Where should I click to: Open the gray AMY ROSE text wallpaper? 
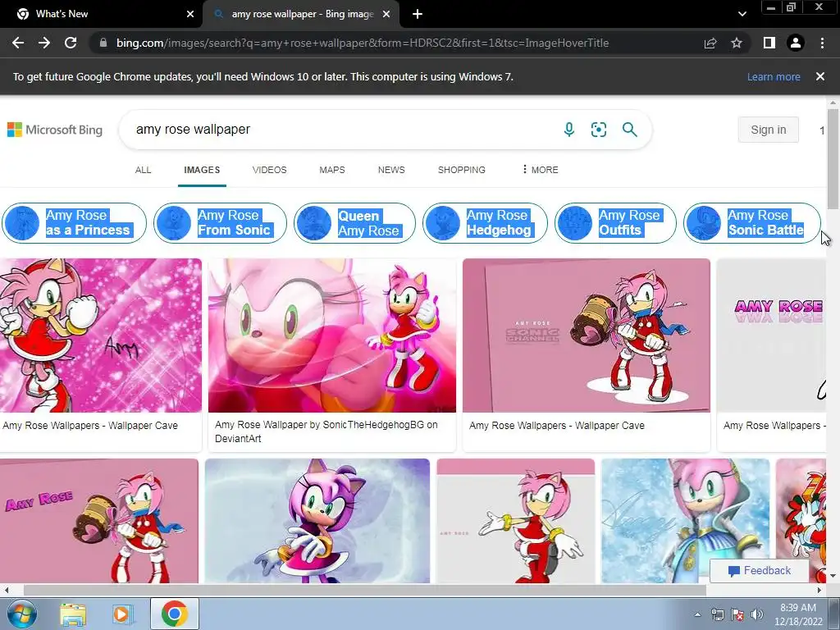(771, 336)
